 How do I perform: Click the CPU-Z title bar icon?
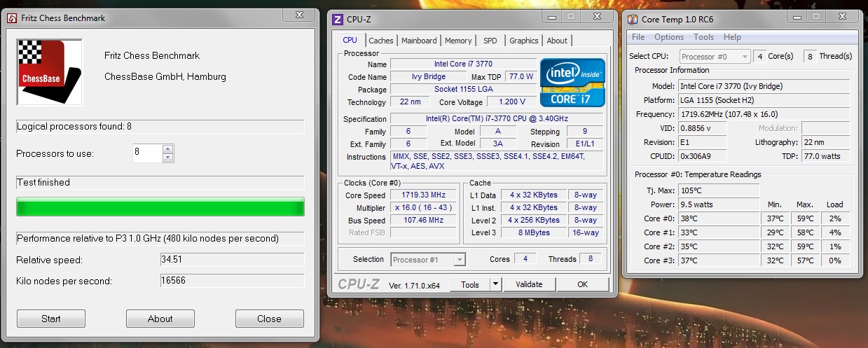tap(338, 19)
